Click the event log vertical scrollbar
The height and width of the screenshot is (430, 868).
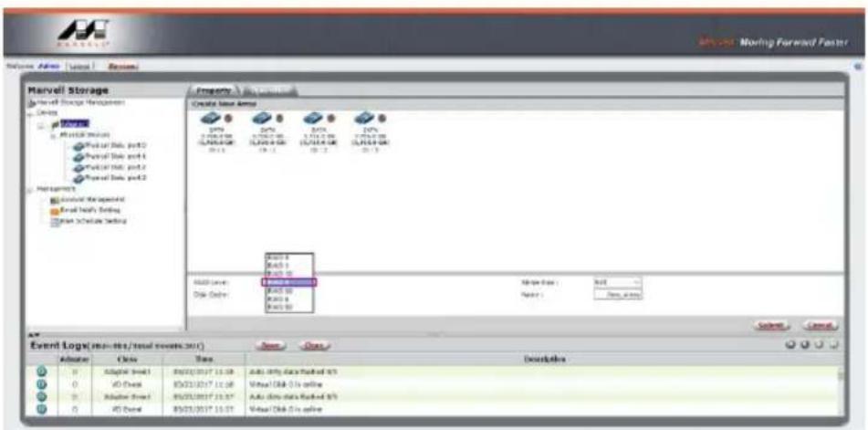pyautogui.click(x=842, y=391)
